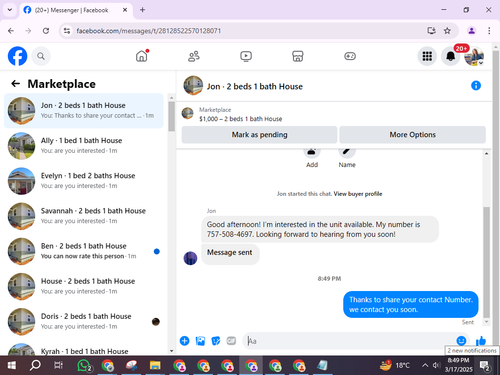Reload the page with refresh button
The image size is (500, 375).
[46, 31]
